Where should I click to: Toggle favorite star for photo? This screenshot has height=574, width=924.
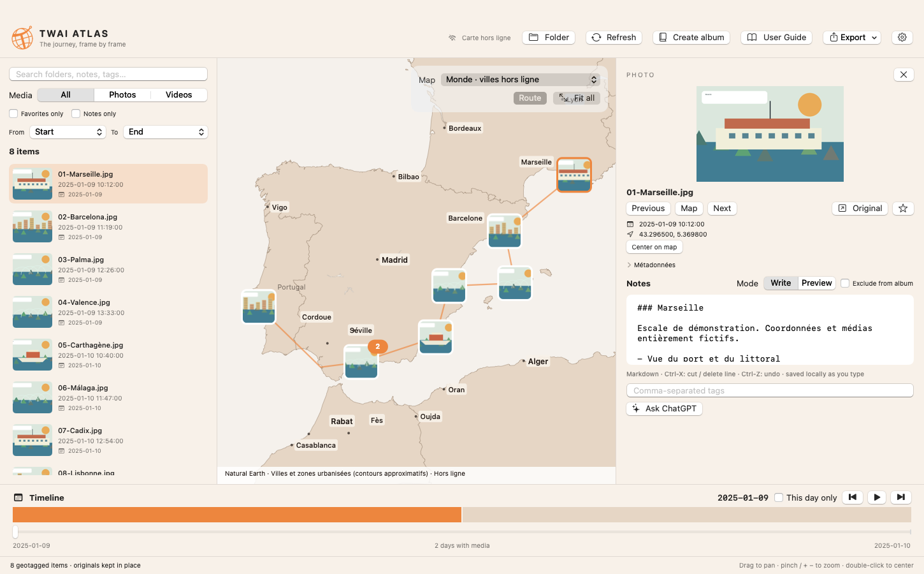click(903, 209)
